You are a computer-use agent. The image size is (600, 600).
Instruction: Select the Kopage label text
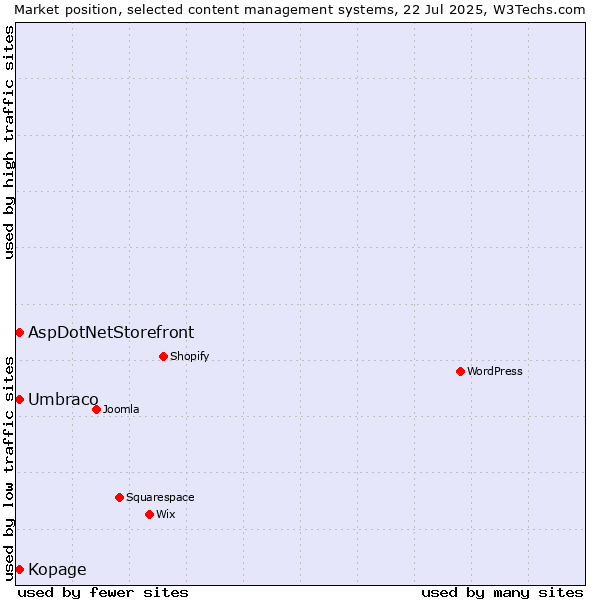tap(57, 570)
